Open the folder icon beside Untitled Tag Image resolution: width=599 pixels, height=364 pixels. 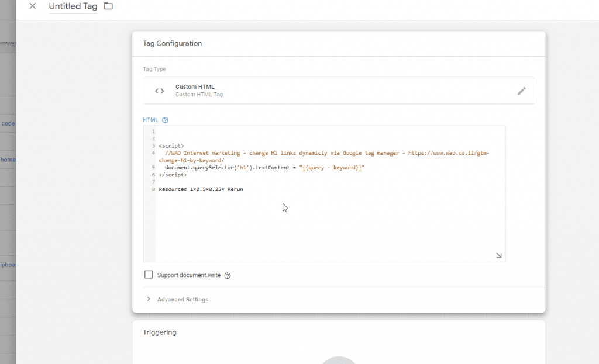pyautogui.click(x=108, y=6)
